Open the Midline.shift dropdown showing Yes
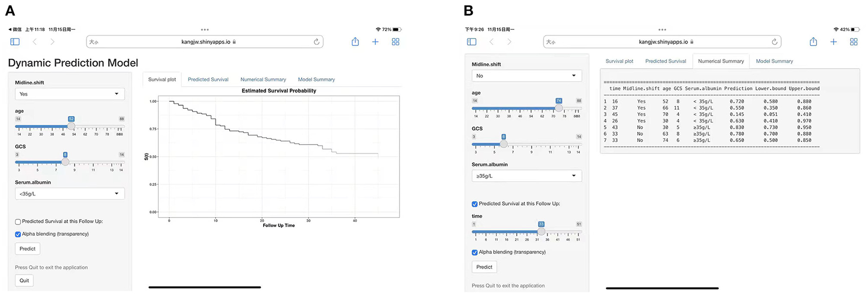The height and width of the screenshot is (295, 868). [69, 94]
